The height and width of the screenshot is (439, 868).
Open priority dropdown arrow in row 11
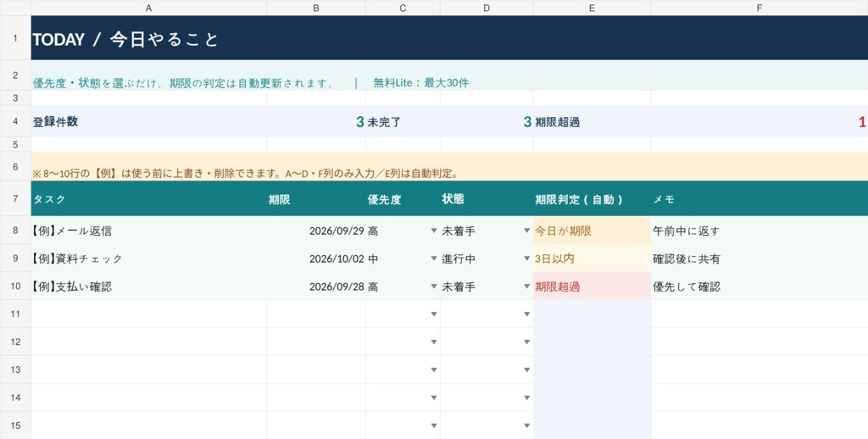[434, 314]
